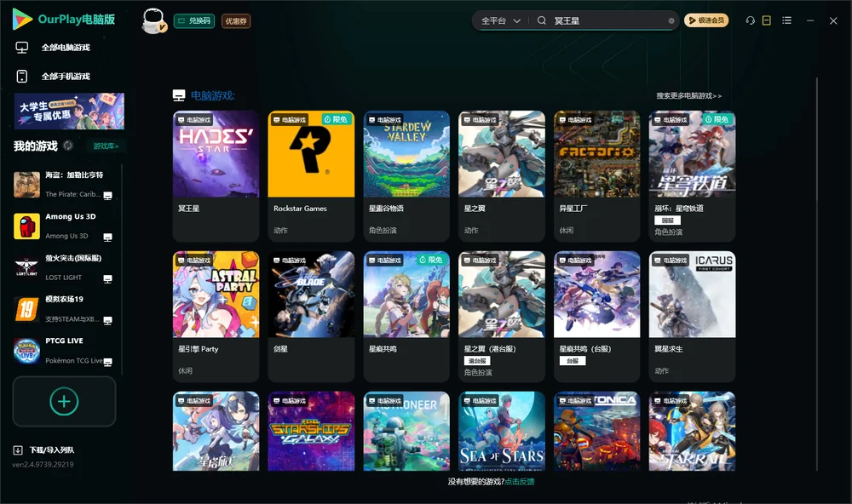Image resolution: width=852 pixels, height=504 pixels.
Task: Select 萤火突击(国际服) in my games list
Action: [x=63, y=267]
